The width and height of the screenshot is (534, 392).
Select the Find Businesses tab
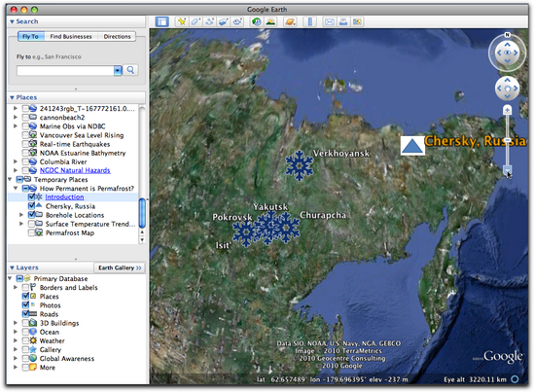tap(71, 36)
